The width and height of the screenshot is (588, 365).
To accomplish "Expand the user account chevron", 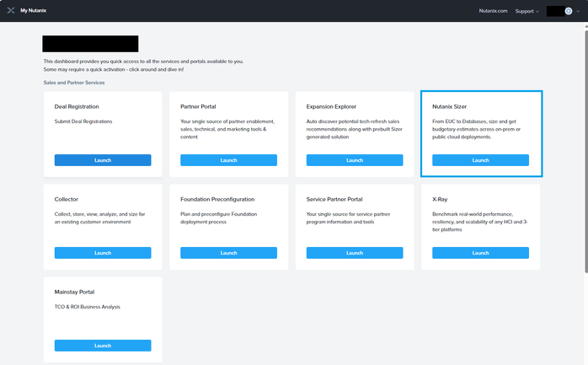I will tap(578, 11).
